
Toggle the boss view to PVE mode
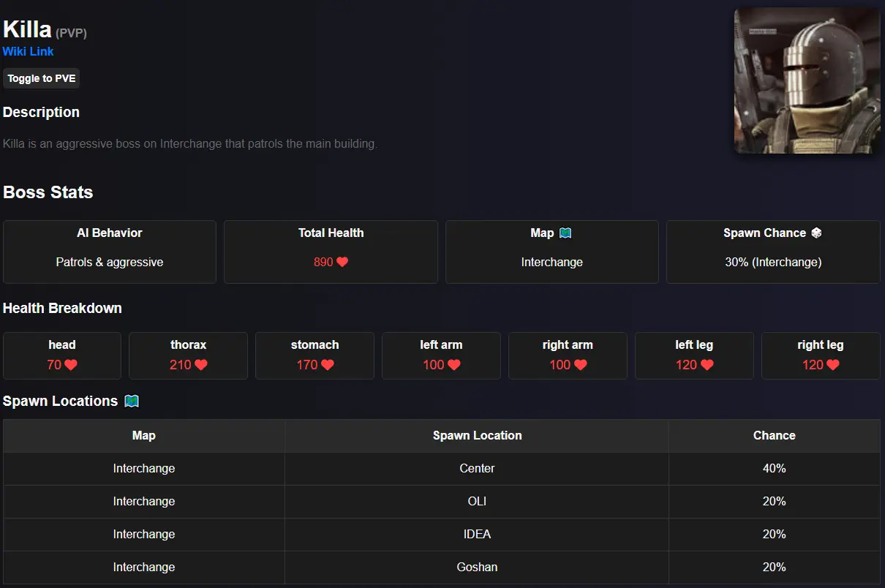tap(41, 78)
